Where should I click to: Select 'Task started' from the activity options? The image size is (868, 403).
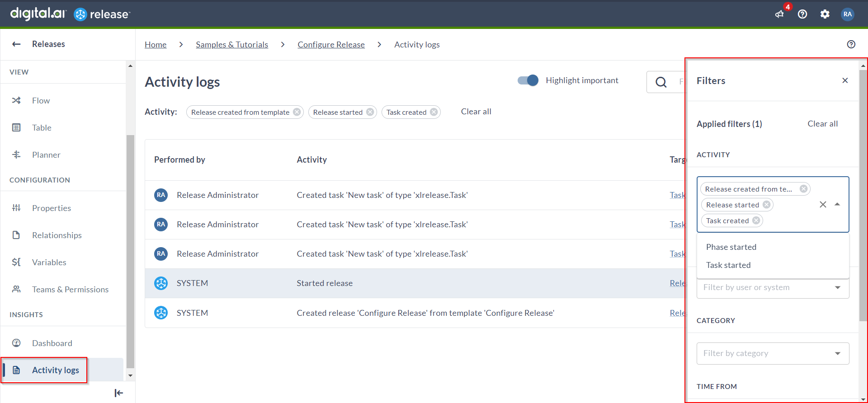[773, 265]
